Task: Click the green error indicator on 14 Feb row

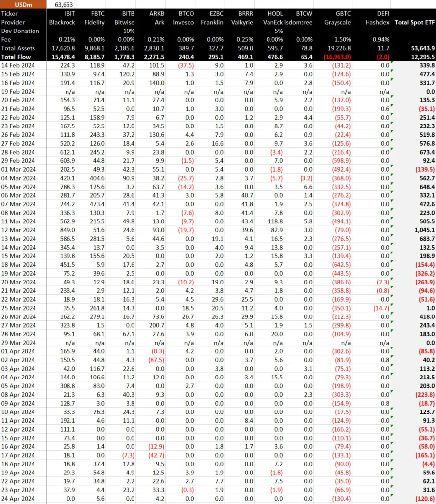Action: tap(392, 62)
